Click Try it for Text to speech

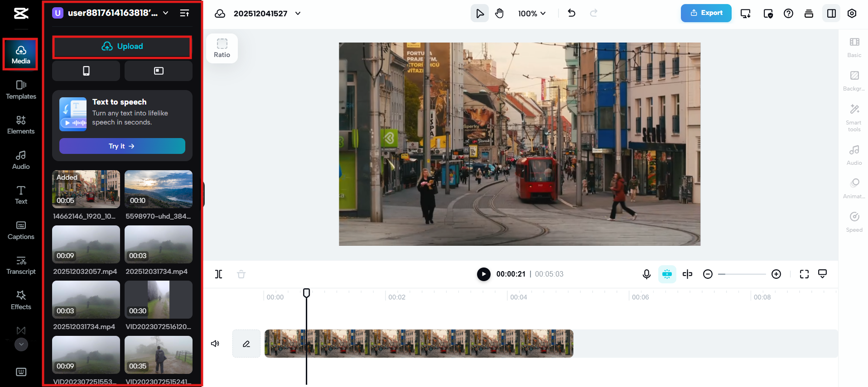(x=122, y=146)
